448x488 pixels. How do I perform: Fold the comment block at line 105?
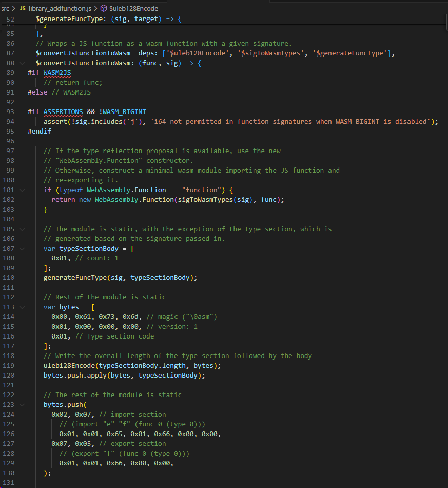22,229
